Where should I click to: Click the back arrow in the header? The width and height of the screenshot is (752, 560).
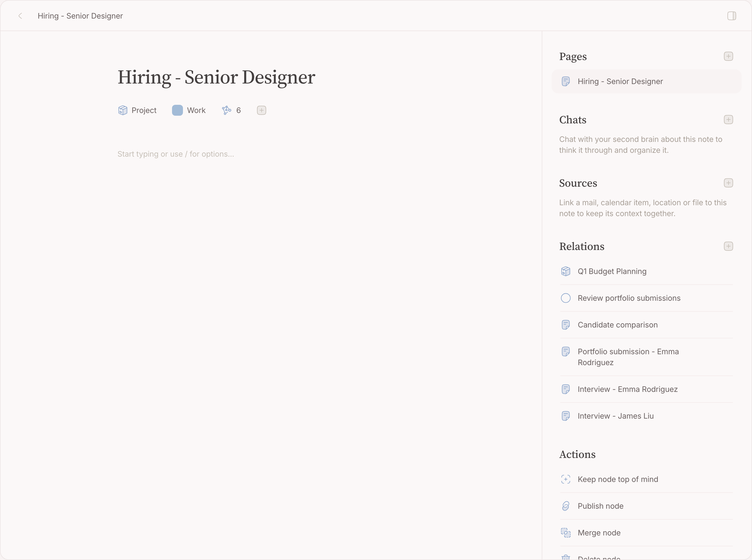pyautogui.click(x=20, y=16)
